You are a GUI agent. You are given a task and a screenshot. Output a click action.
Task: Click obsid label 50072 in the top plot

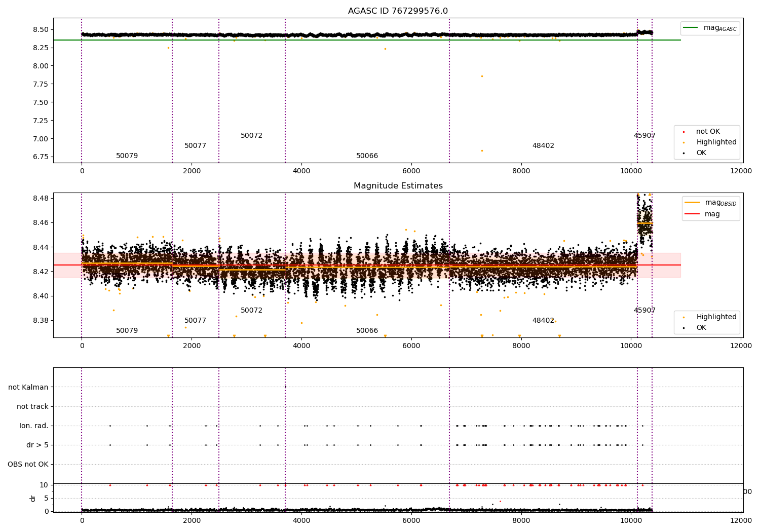[x=251, y=136]
